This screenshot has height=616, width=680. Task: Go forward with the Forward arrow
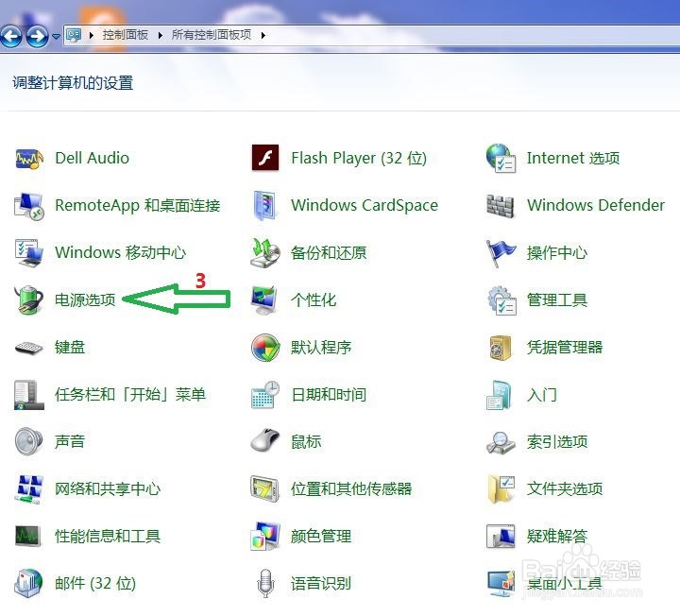tap(37, 36)
